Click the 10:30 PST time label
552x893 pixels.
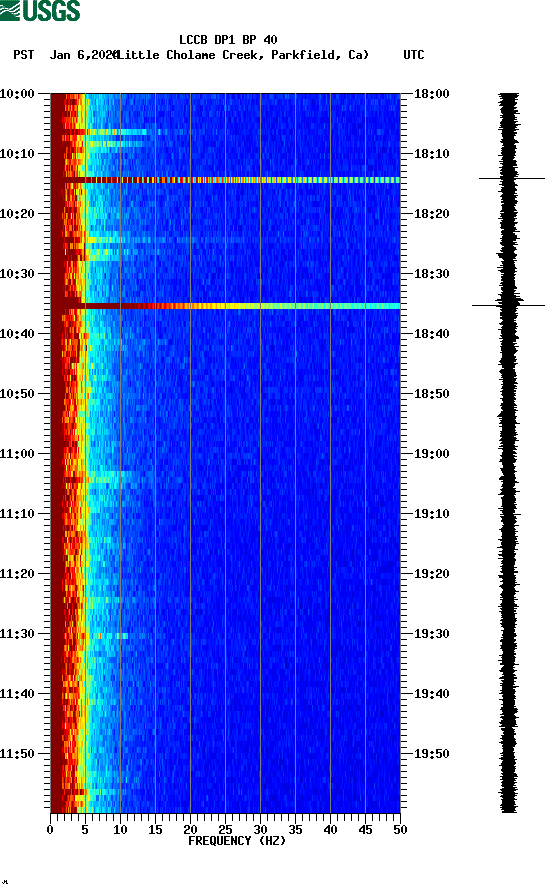(x=18, y=274)
